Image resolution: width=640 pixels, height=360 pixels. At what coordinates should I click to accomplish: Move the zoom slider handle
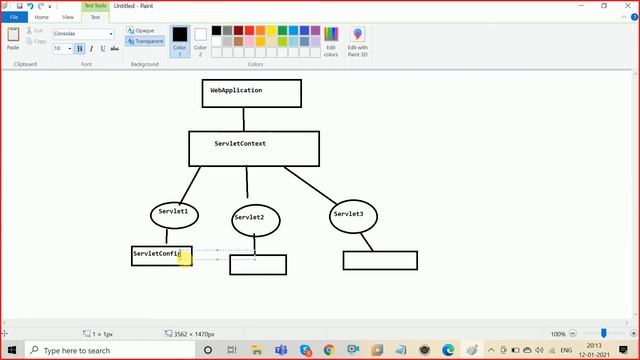tap(604, 333)
